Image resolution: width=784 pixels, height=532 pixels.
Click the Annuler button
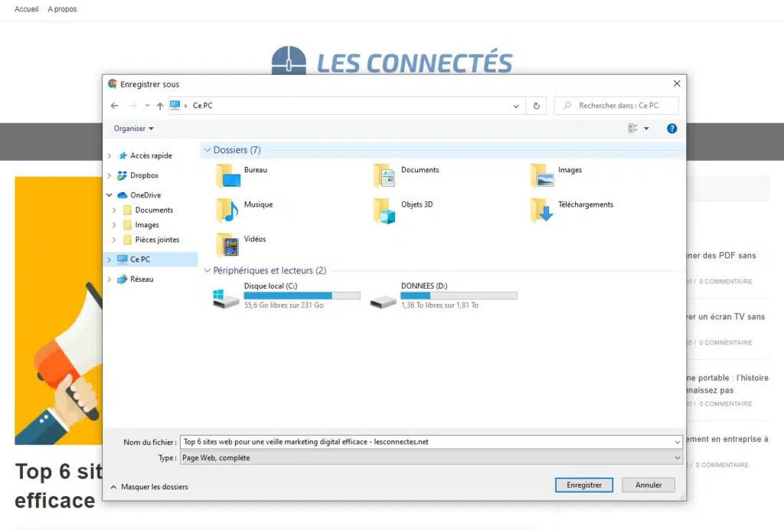[648, 485]
